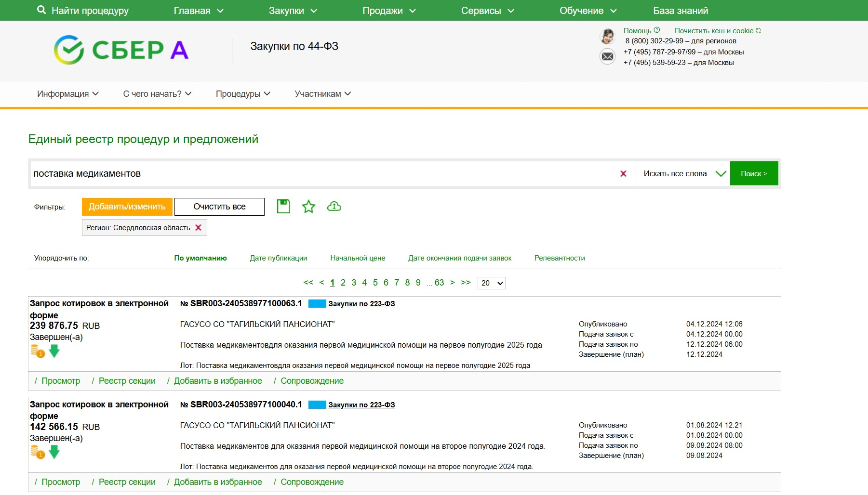
Task: Open the База знаний menu item
Action: pyautogui.click(x=680, y=11)
